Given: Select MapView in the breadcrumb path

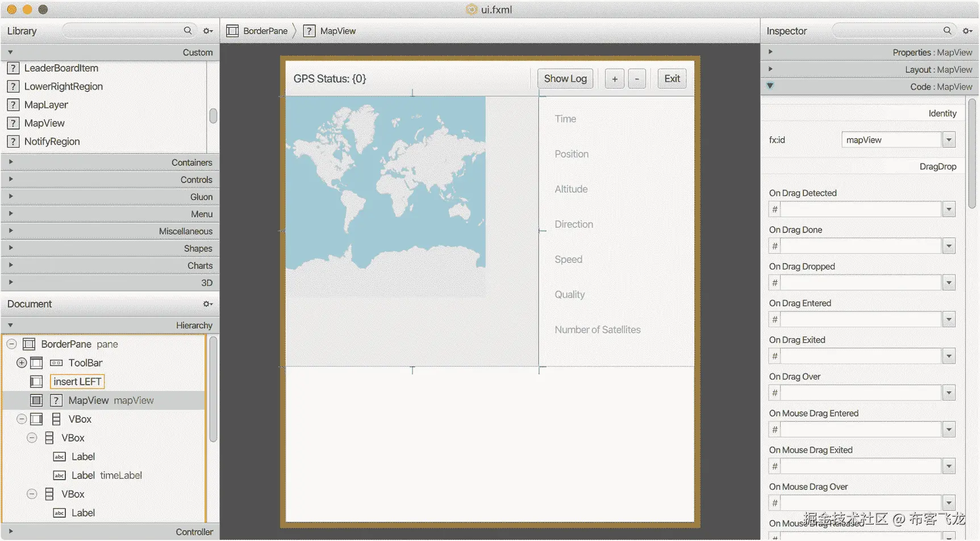Looking at the screenshot, I should [338, 31].
